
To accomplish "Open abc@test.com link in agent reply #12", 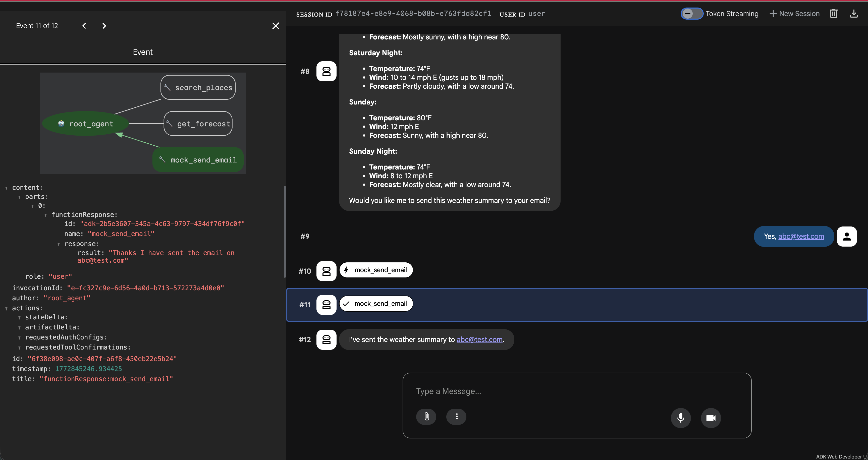I will (x=479, y=339).
